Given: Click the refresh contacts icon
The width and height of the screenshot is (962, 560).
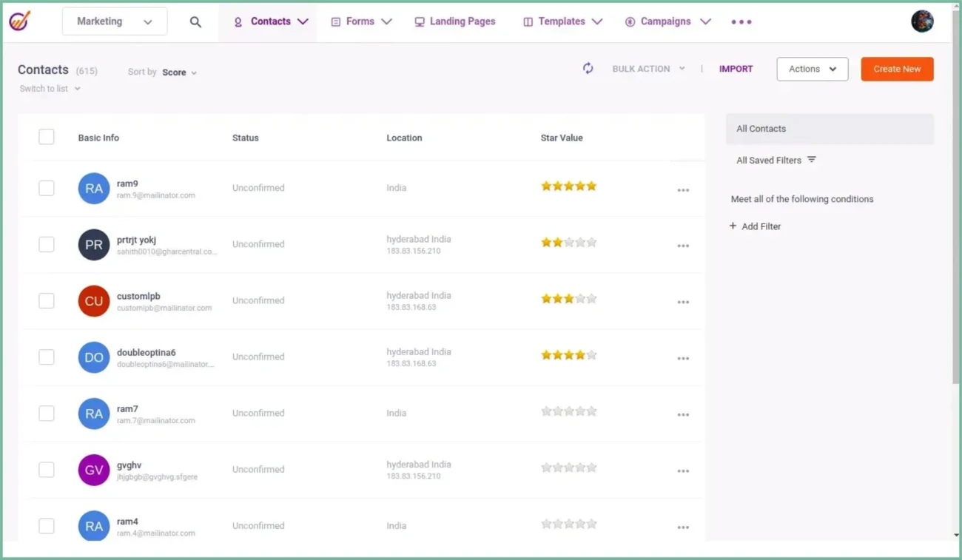Looking at the screenshot, I should click(x=588, y=68).
